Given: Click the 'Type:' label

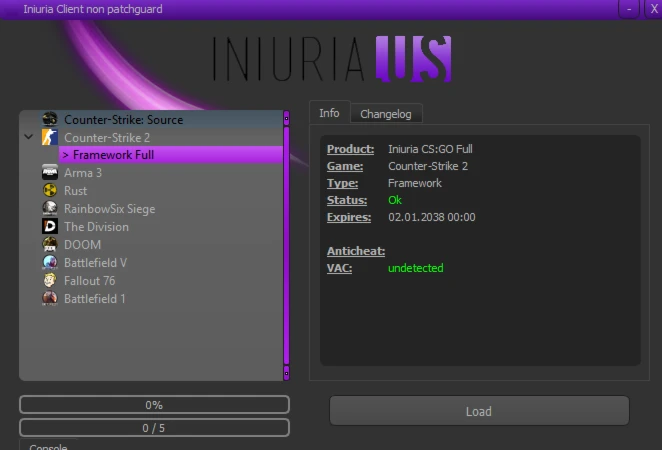Looking at the screenshot, I should tap(342, 183).
